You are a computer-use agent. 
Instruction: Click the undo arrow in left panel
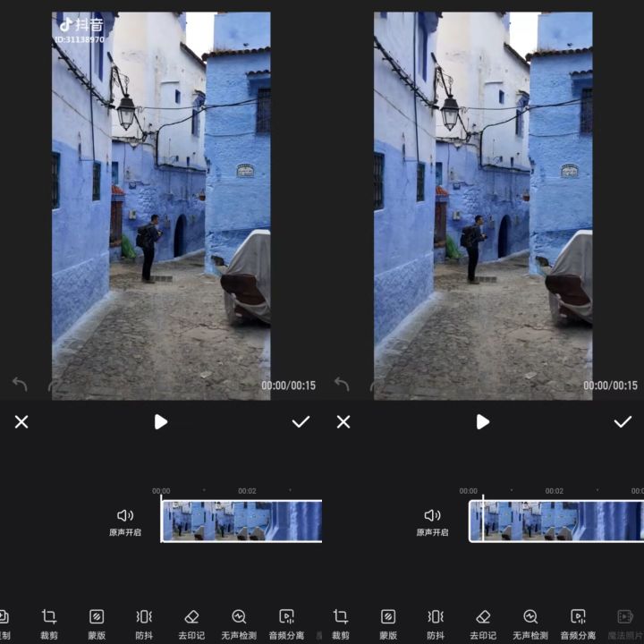pos(20,385)
